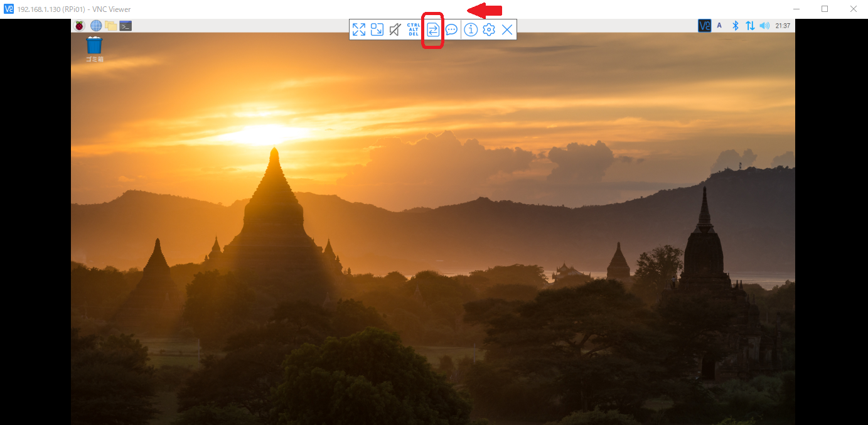Show VNC connection information
This screenshot has width=868, height=425.
(x=471, y=30)
